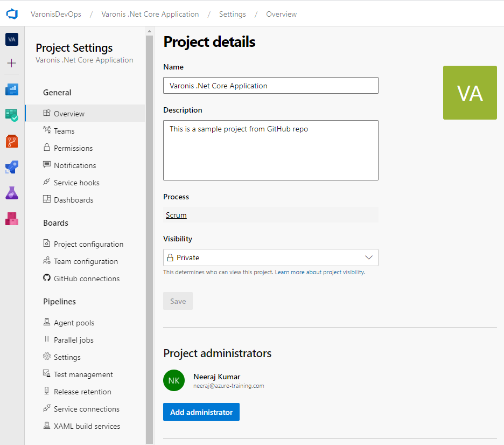Click the Service hooks plug icon
The height and width of the screenshot is (445, 504).
(x=47, y=182)
